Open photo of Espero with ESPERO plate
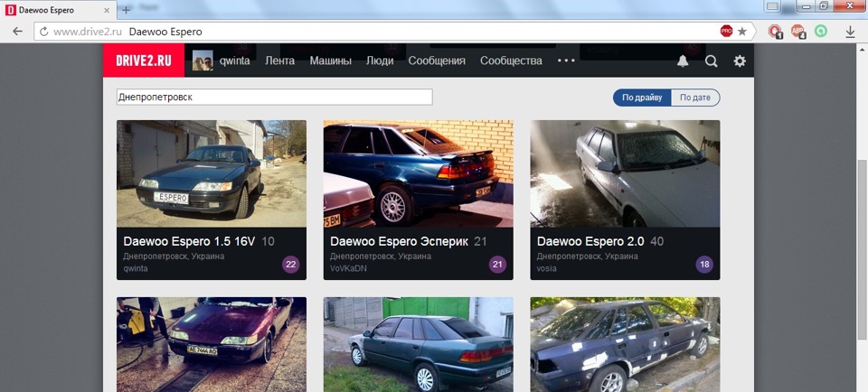The image size is (868, 392). coord(212,173)
